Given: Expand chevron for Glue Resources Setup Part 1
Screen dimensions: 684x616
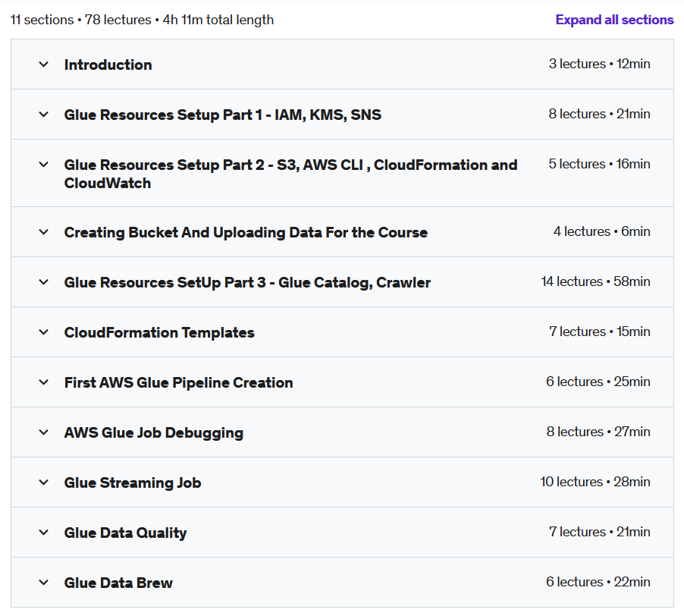Looking at the screenshot, I should pyautogui.click(x=44, y=115).
